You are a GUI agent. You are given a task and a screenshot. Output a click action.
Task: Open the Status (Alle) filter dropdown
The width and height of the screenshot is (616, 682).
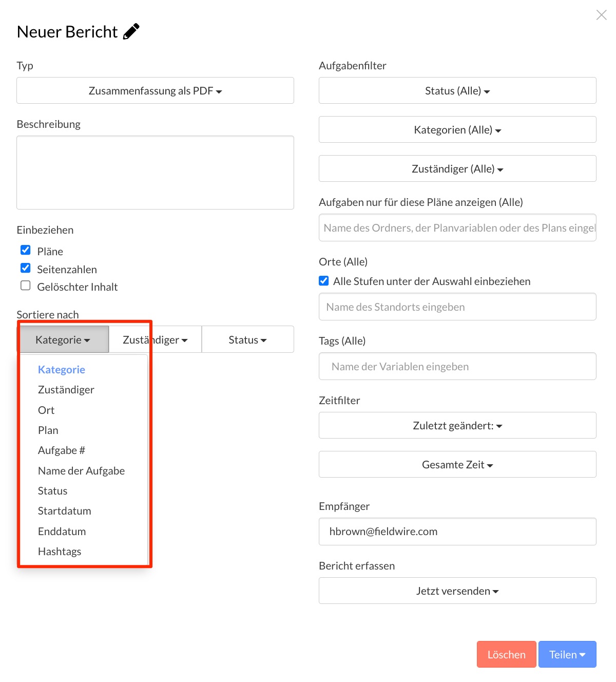click(457, 90)
